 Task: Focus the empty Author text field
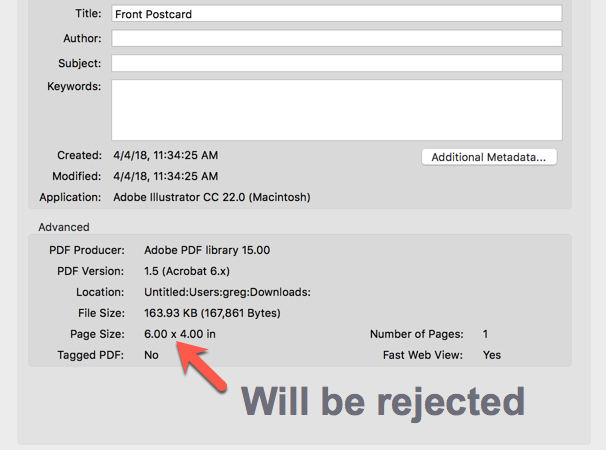pos(336,38)
